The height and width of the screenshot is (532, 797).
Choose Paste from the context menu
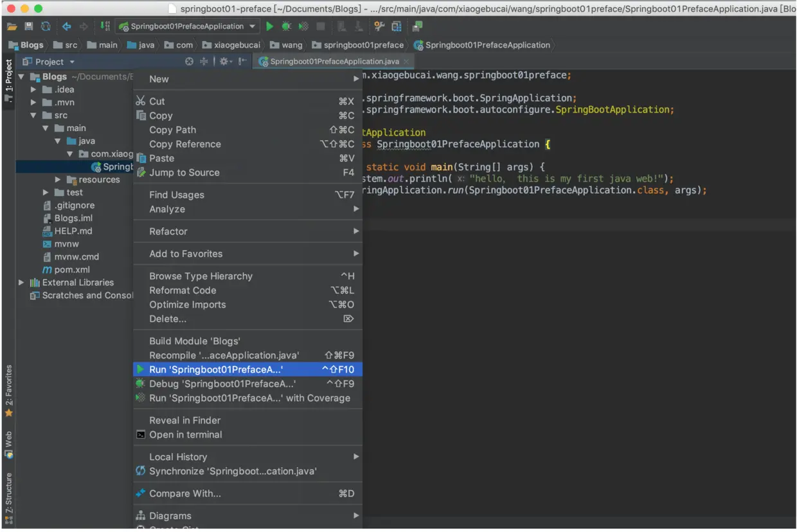247,158
